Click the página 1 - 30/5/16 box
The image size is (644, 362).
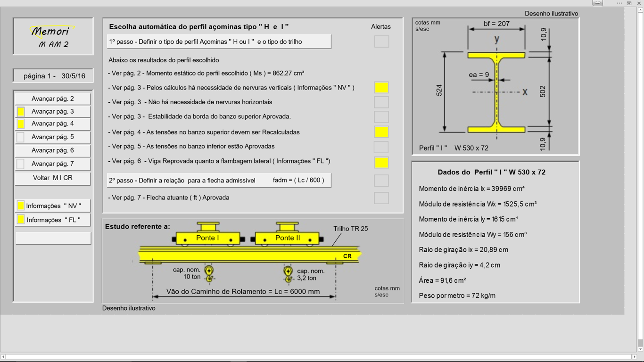coord(53,76)
